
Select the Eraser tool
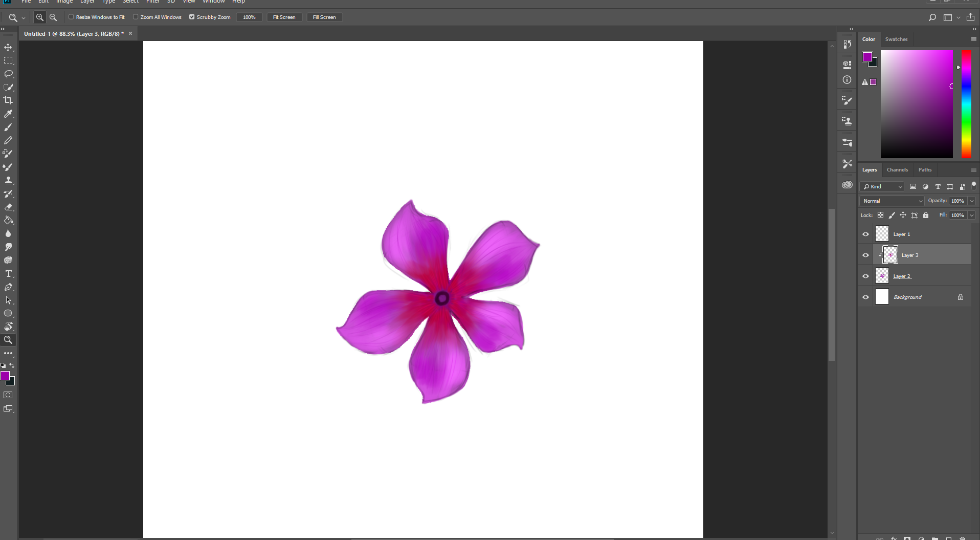click(x=8, y=207)
